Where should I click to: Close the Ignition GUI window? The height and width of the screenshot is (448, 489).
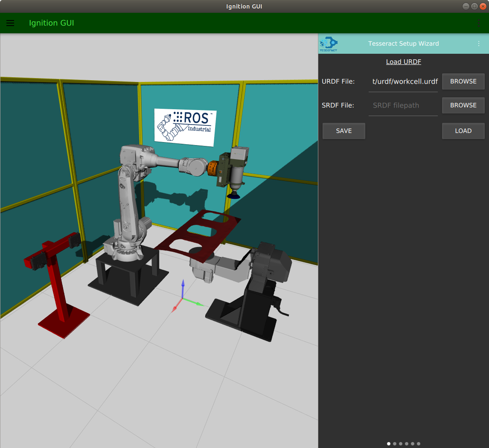pyautogui.click(x=483, y=6)
